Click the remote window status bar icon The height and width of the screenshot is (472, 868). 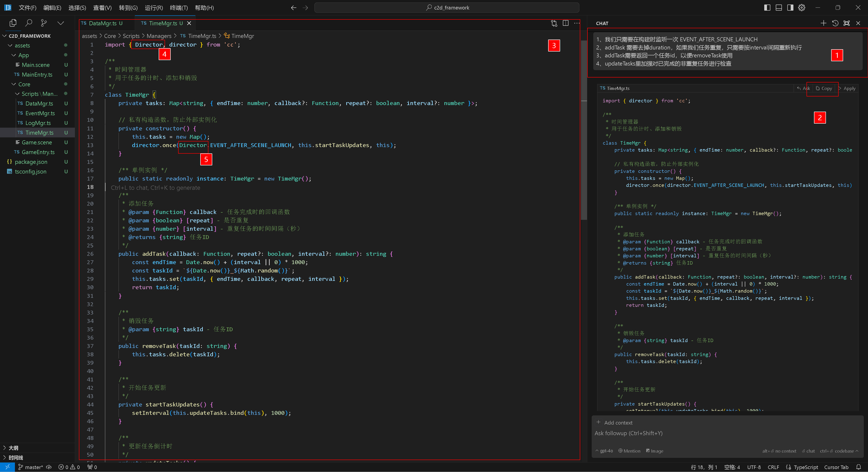pos(7,467)
